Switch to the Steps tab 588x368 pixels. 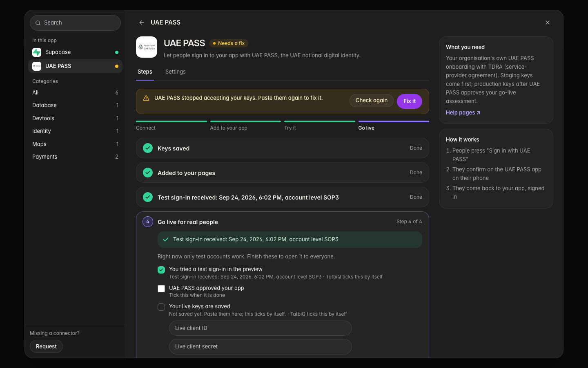coord(145,72)
